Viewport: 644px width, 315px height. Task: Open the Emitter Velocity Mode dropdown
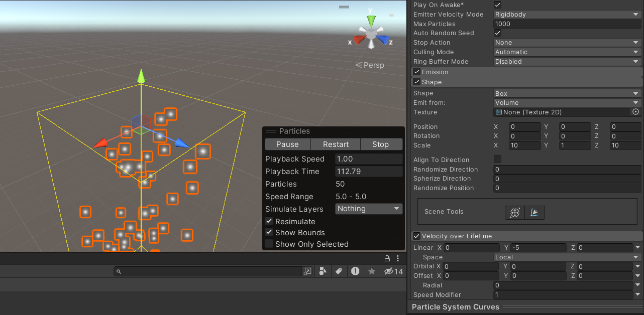tap(567, 15)
